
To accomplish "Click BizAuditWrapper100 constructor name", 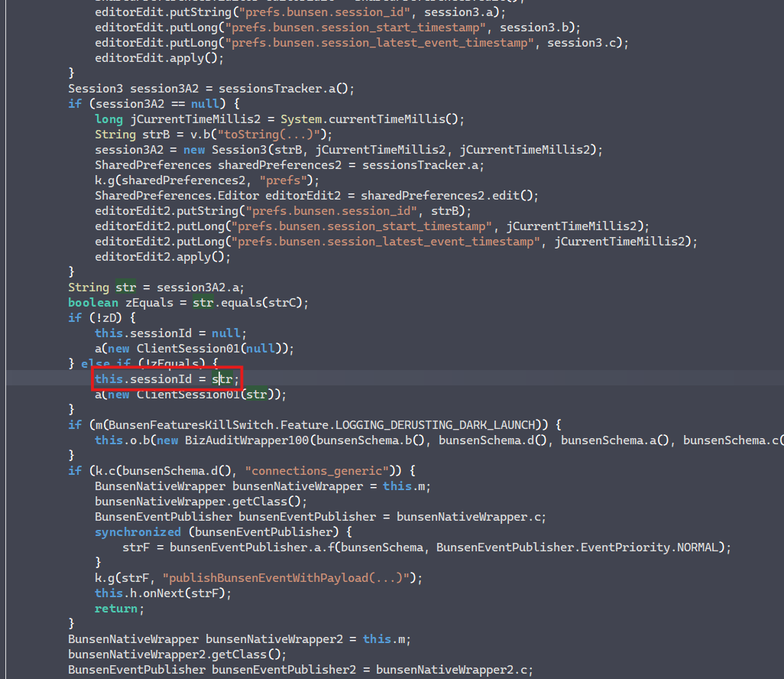I will click(247, 440).
